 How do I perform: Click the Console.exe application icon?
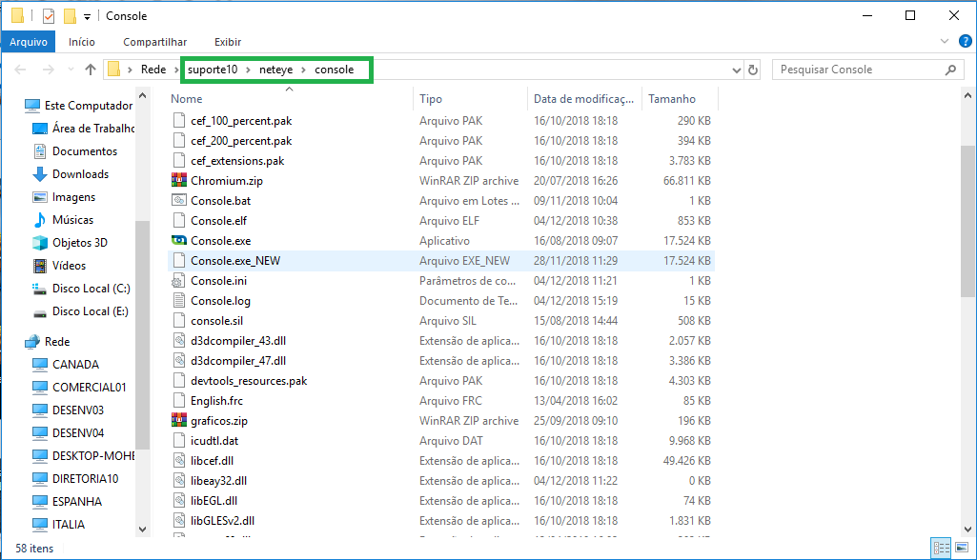pyautogui.click(x=178, y=241)
